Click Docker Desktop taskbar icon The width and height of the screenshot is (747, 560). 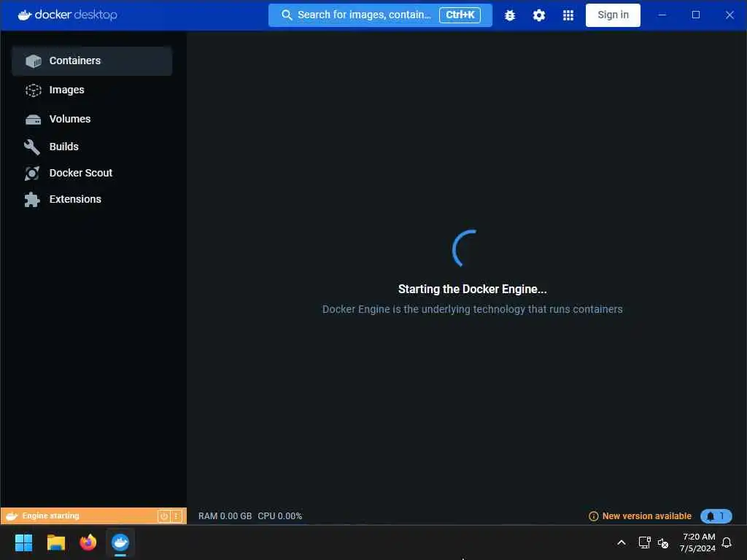coord(120,542)
